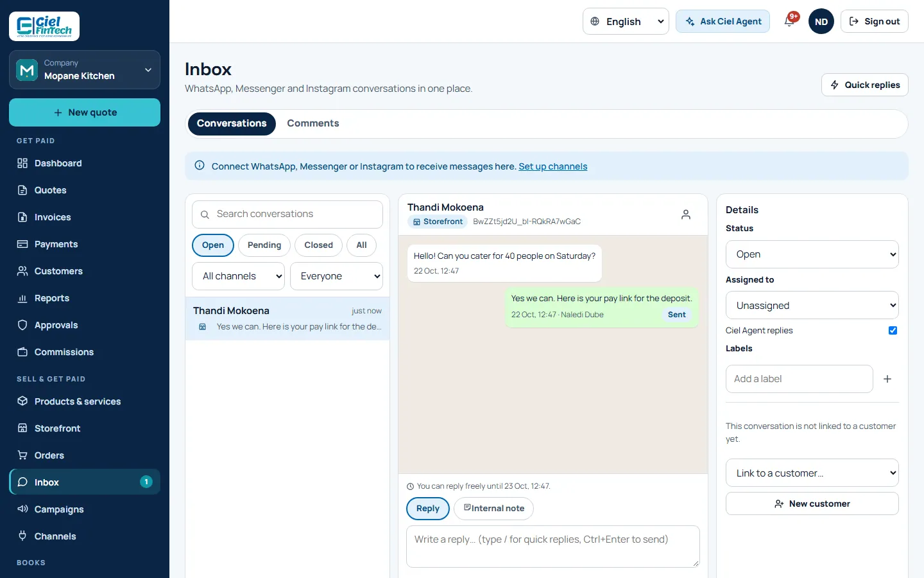The width and height of the screenshot is (924, 578).
Task: Go to Storefront in the sidebar
Action: 85,428
